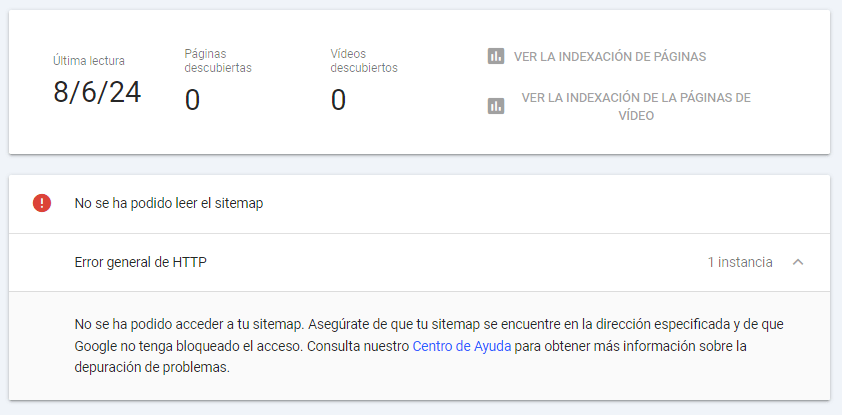Viewport: 842px width, 415px height.
Task: Click the red error exclamation icon
Action: tap(42, 203)
